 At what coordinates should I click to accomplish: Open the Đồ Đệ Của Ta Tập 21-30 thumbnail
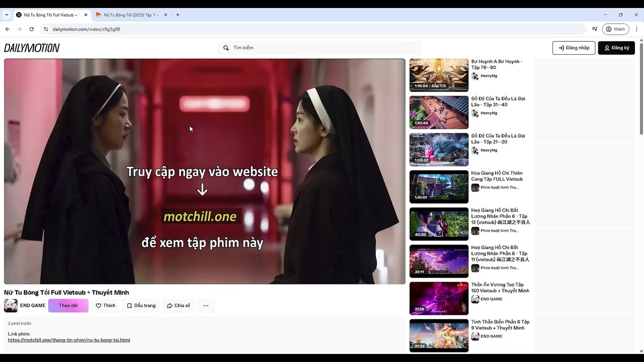[x=439, y=150]
